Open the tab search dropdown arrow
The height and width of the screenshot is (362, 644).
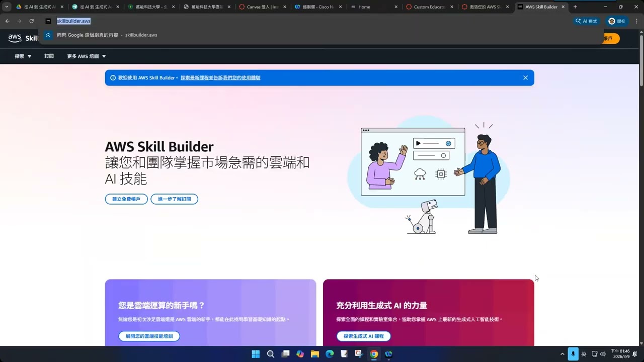7,7
